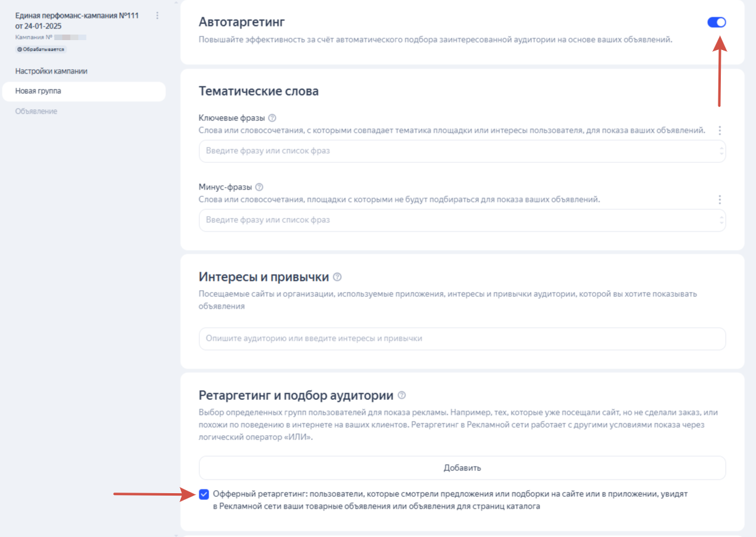Focus the interests and habits input field
Viewport: 756px width, 537px height.
(462, 339)
